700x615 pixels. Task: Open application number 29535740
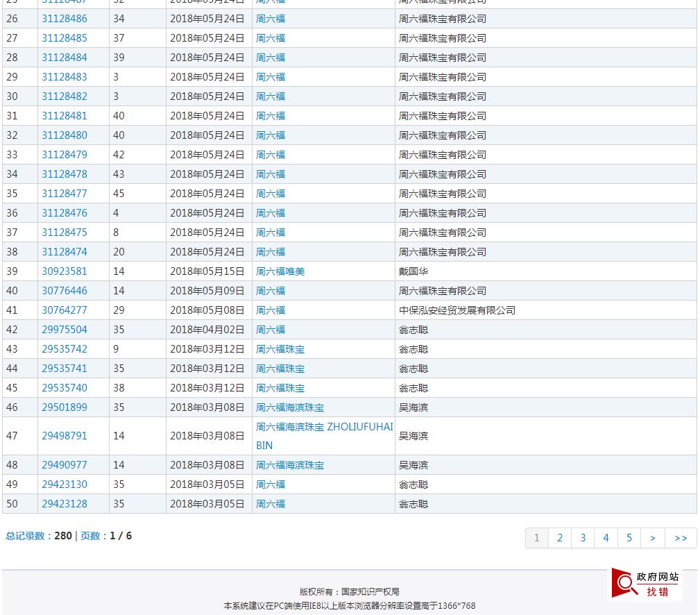pyautogui.click(x=65, y=387)
